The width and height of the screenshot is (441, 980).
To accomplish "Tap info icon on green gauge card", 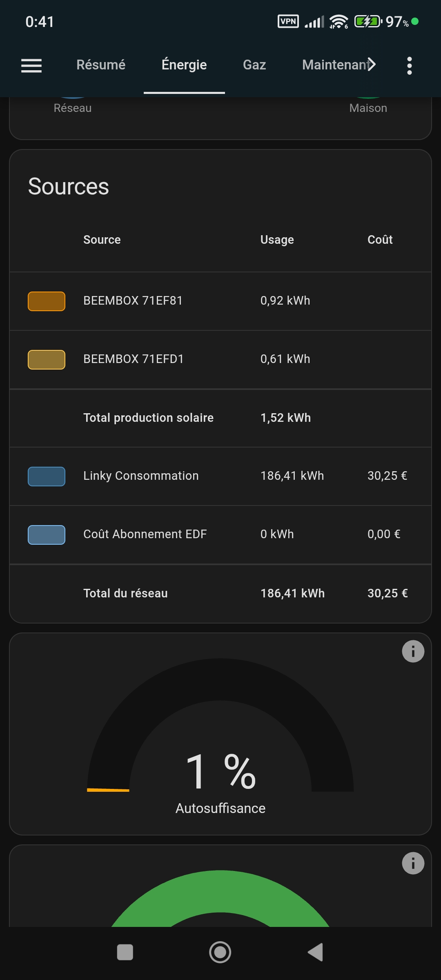I will point(413,863).
